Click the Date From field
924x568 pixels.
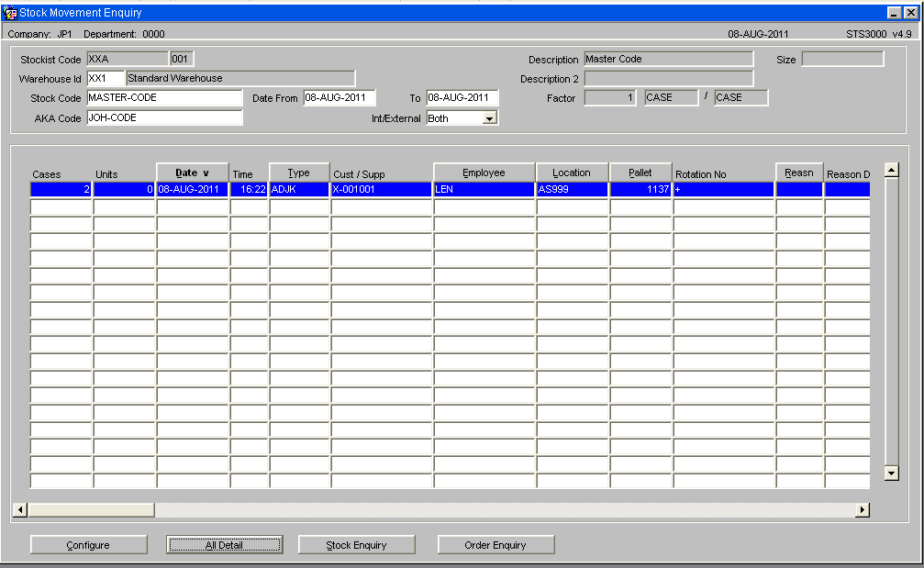click(340, 98)
